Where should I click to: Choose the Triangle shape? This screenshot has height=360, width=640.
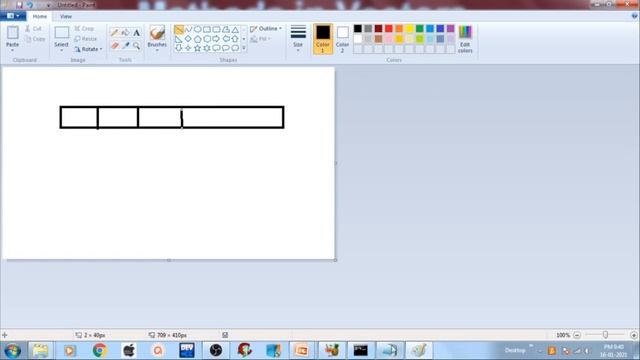click(235, 29)
